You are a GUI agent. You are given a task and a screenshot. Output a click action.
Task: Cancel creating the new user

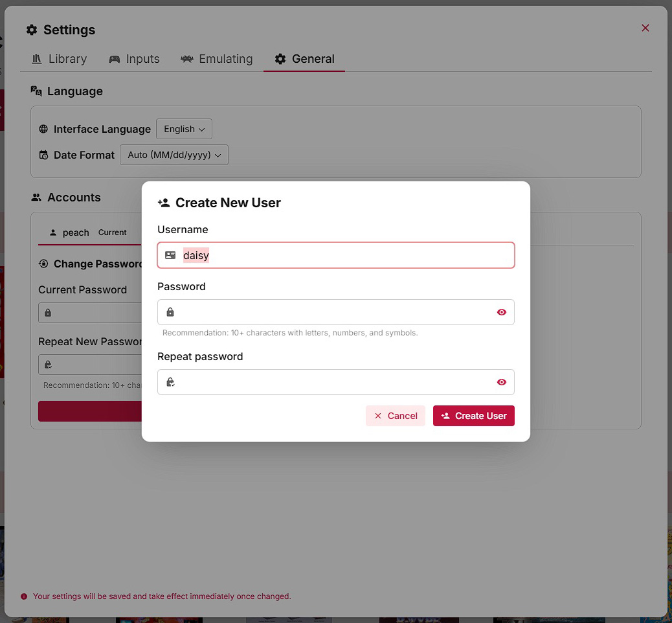point(396,416)
